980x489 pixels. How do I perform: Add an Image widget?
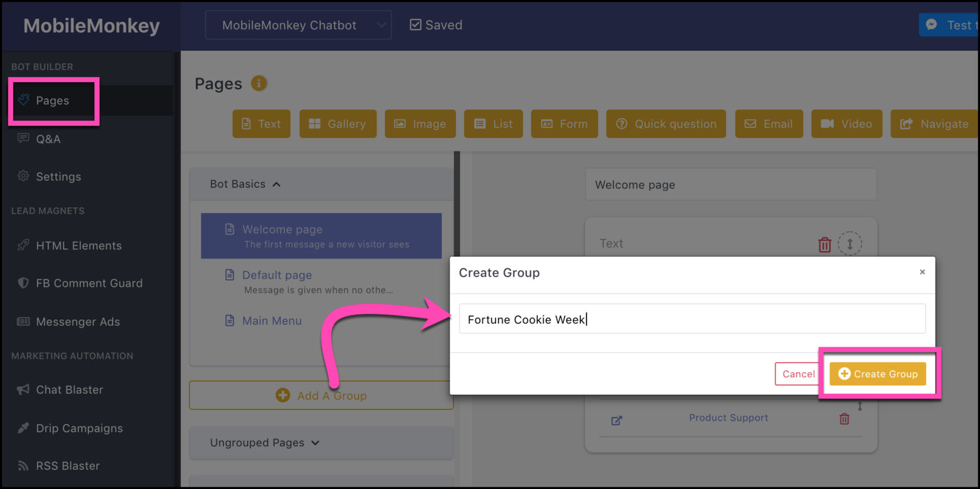[420, 124]
